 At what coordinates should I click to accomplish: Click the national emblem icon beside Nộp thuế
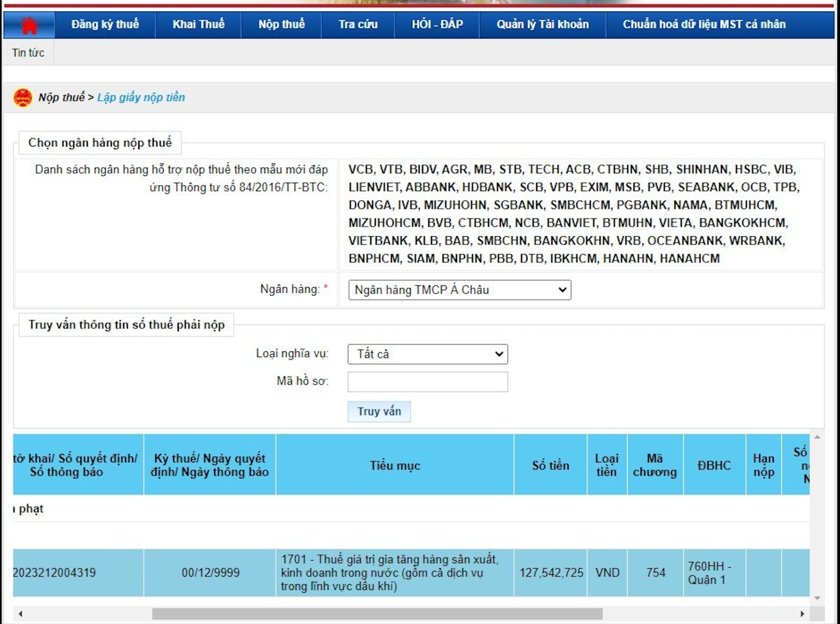click(x=23, y=98)
